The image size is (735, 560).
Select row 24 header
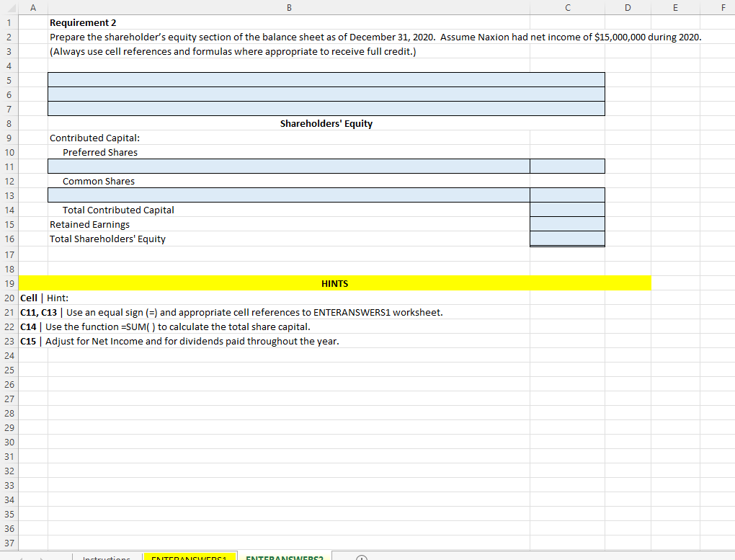[9, 355]
